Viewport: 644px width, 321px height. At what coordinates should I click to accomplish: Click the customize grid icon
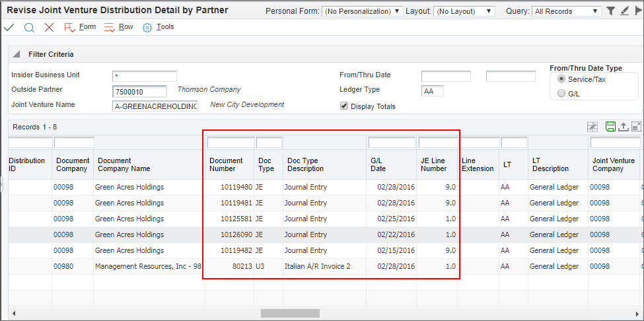[x=592, y=127]
